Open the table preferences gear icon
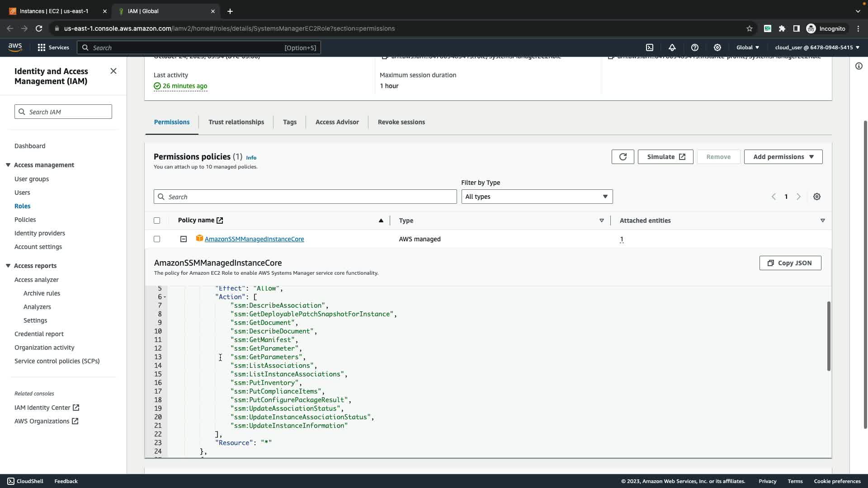This screenshot has height=488, width=868. [x=817, y=197]
